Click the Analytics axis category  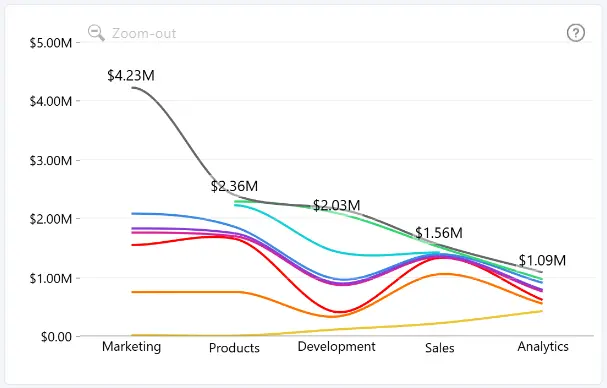pyautogui.click(x=543, y=347)
